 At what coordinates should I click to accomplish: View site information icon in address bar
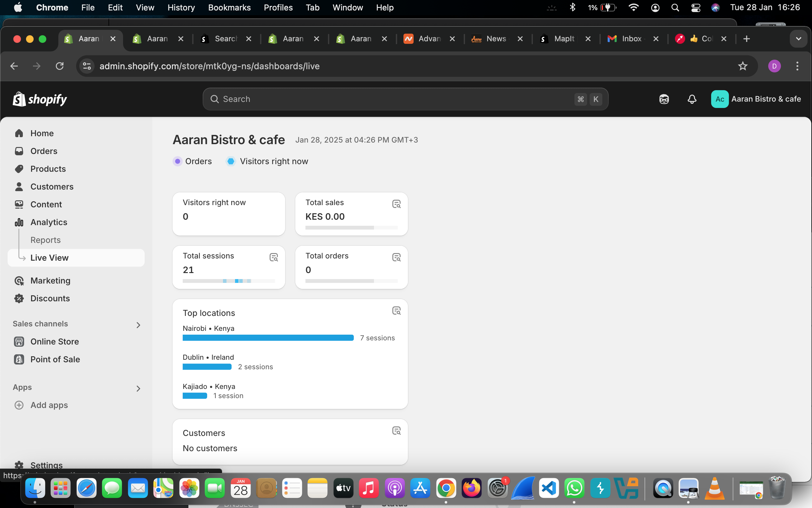tap(87, 66)
